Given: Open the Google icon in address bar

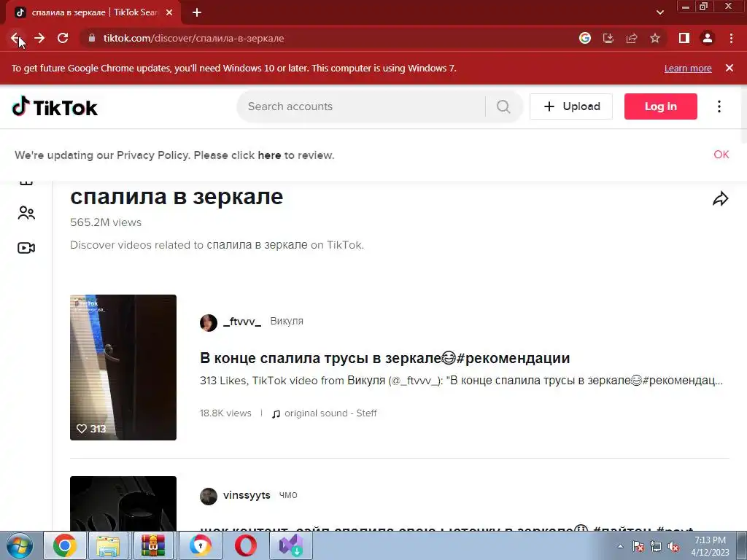Looking at the screenshot, I should click(585, 38).
